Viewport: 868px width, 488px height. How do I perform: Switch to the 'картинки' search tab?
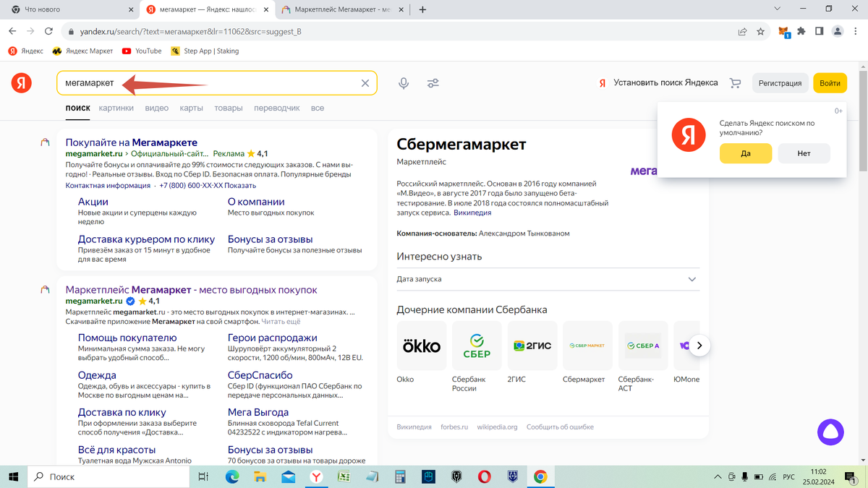(x=116, y=108)
